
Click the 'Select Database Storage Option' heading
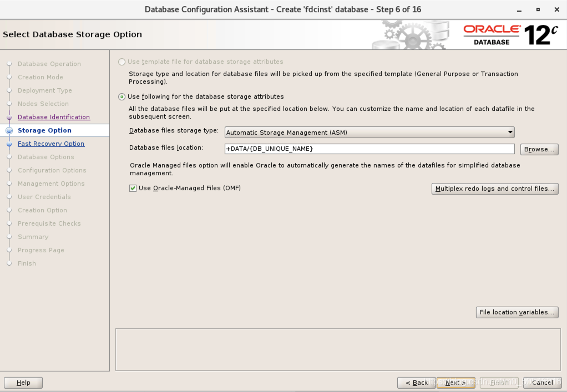pyautogui.click(x=72, y=34)
